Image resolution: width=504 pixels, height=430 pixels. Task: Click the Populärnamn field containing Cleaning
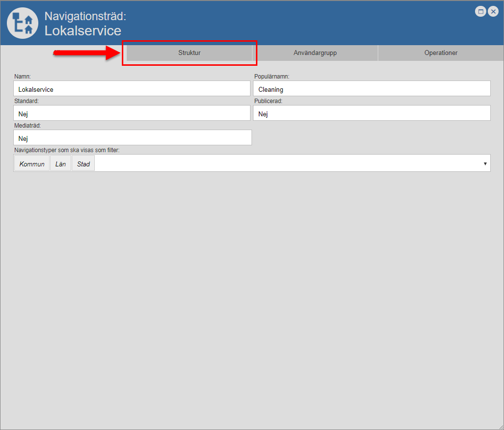371,89
